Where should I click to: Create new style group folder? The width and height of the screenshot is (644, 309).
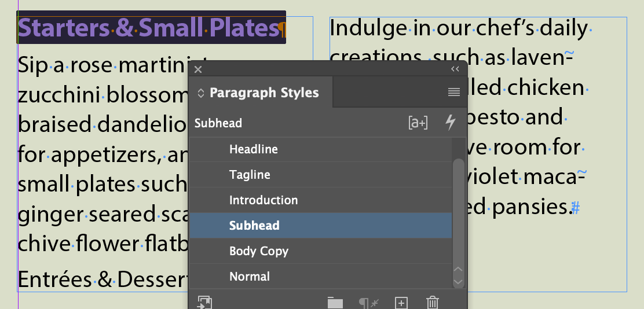tap(335, 303)
